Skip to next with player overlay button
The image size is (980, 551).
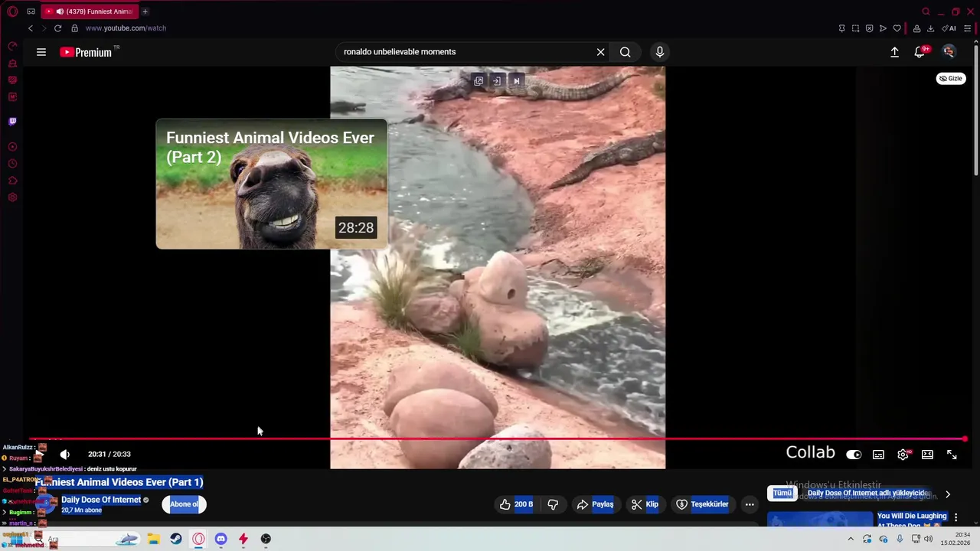[516, 80]
